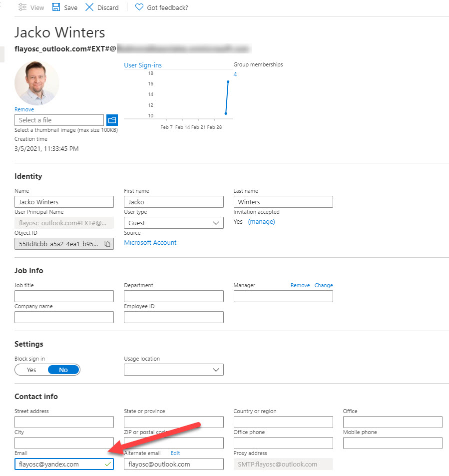Click the View settings icon
The image size is (449, 476).
point(22,7)
